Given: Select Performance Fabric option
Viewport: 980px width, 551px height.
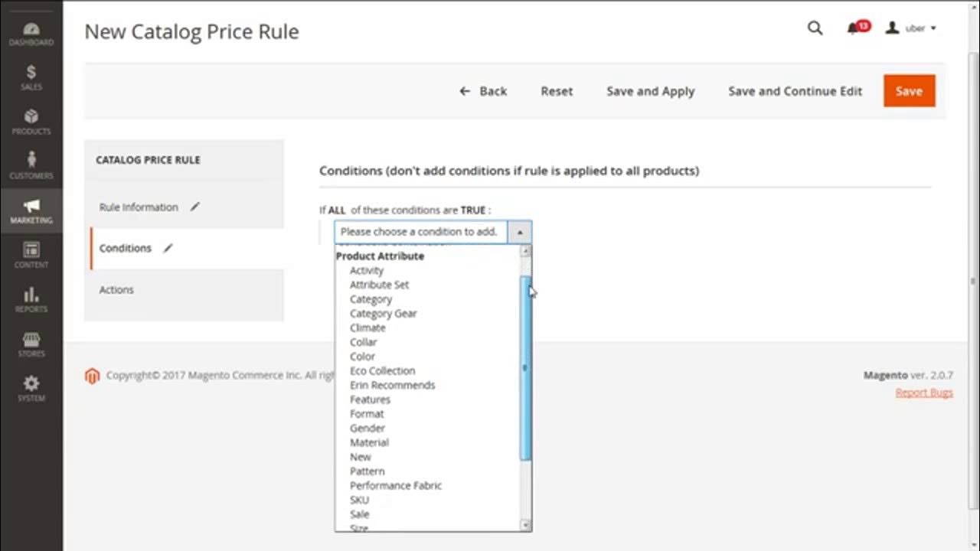Looking at the screenshot, I should (395, 485).
